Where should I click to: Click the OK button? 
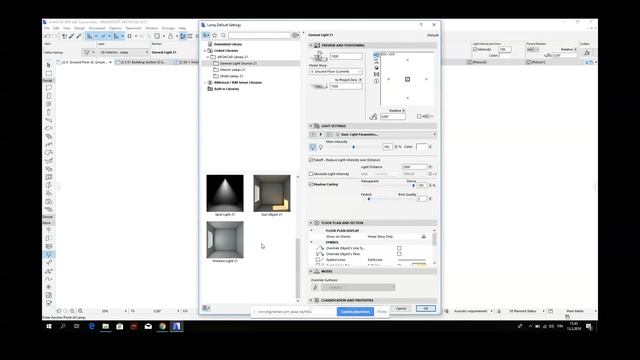pyautogui.click(x=426, y=308)
